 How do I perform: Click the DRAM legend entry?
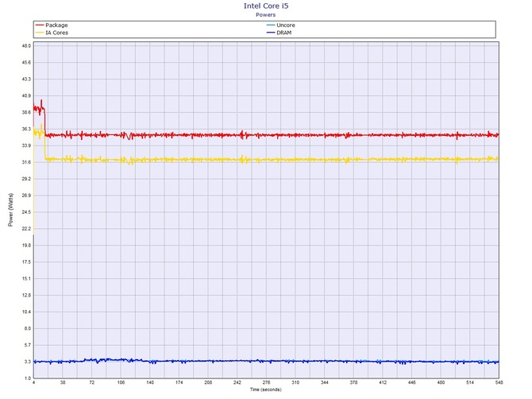pos(279,33)
